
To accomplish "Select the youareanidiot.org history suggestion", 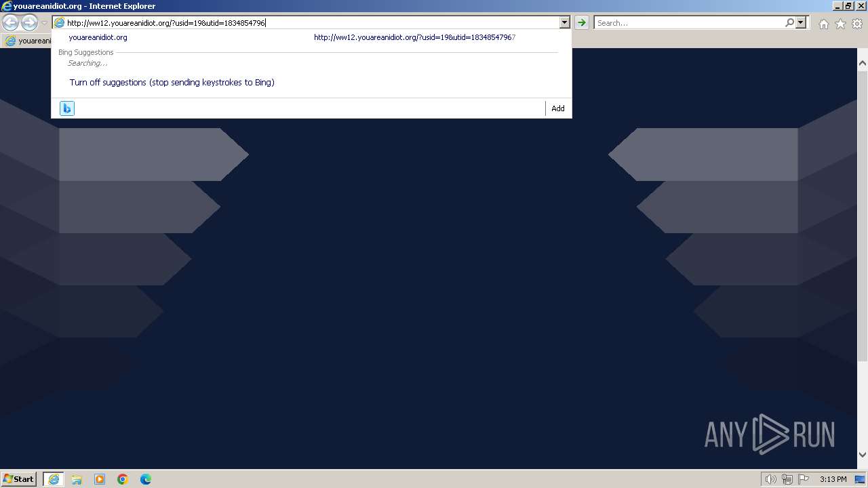I will click(98, 37).
